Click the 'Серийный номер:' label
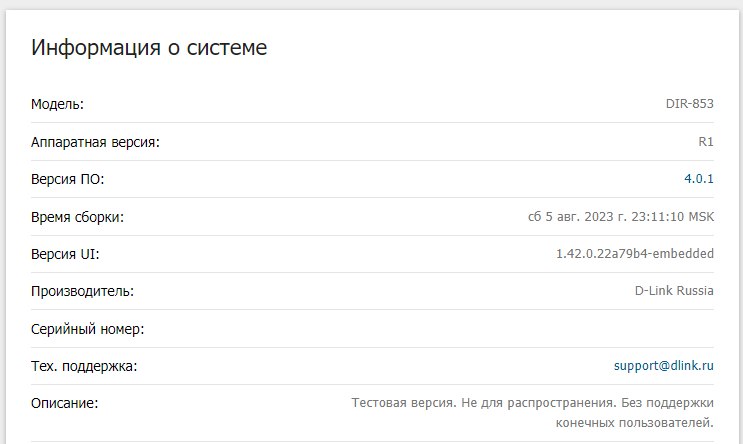Image resolution: width=743 pixels, height=444 pixels. coord(88,329)
